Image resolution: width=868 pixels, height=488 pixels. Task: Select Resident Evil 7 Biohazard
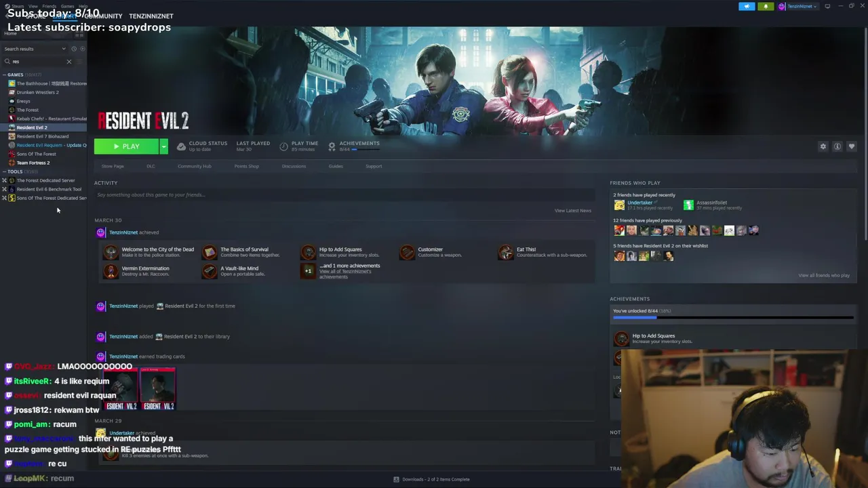[42, 136]
